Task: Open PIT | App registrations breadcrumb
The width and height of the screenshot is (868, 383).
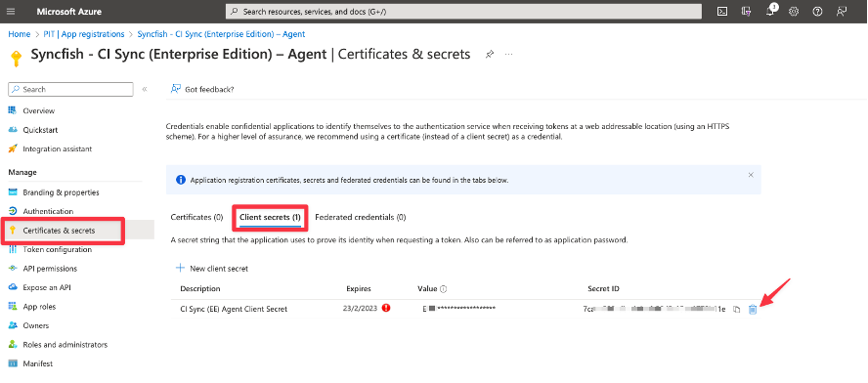Action: point(84,34)
